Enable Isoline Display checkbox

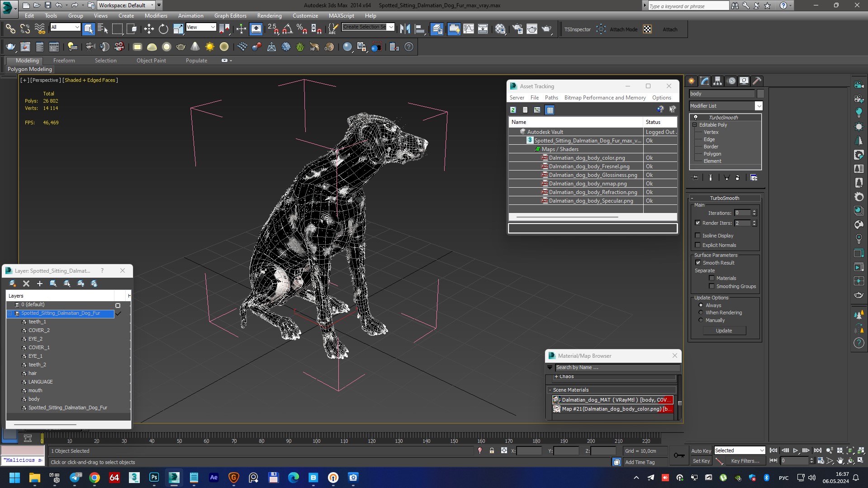(697, 236)
